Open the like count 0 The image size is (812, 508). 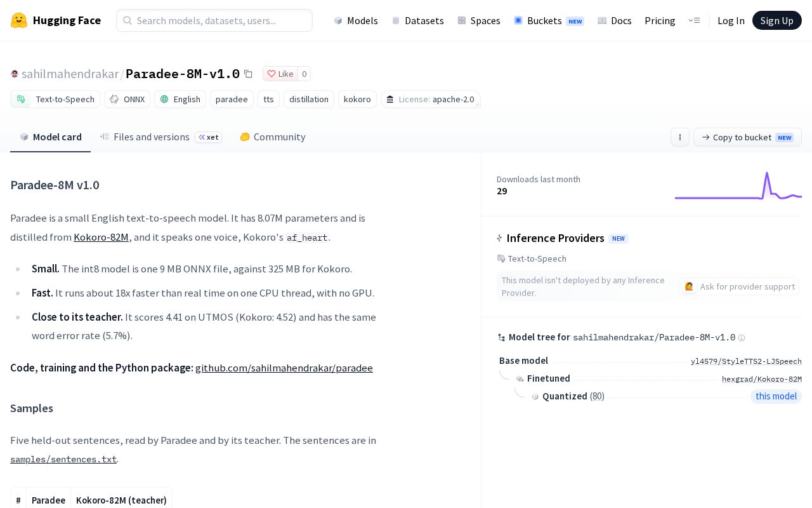(x=304, y=74)
